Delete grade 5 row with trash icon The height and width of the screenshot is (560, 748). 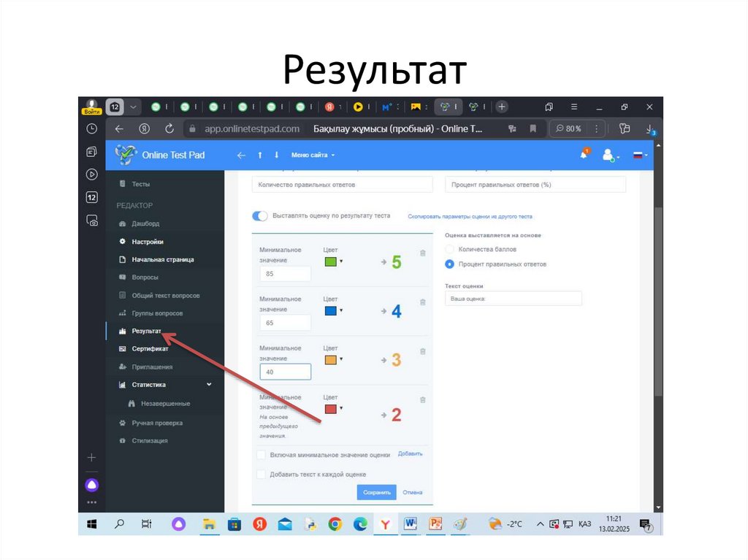423,253
